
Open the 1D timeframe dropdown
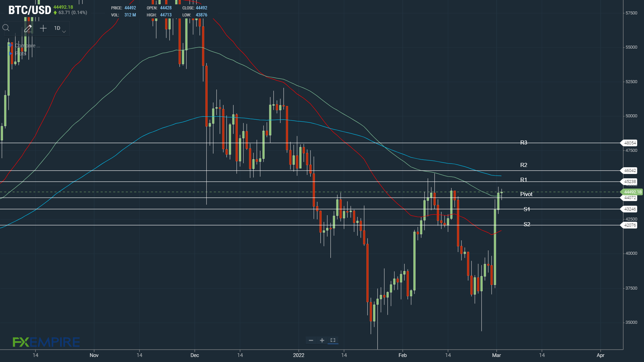coord(60,28)
